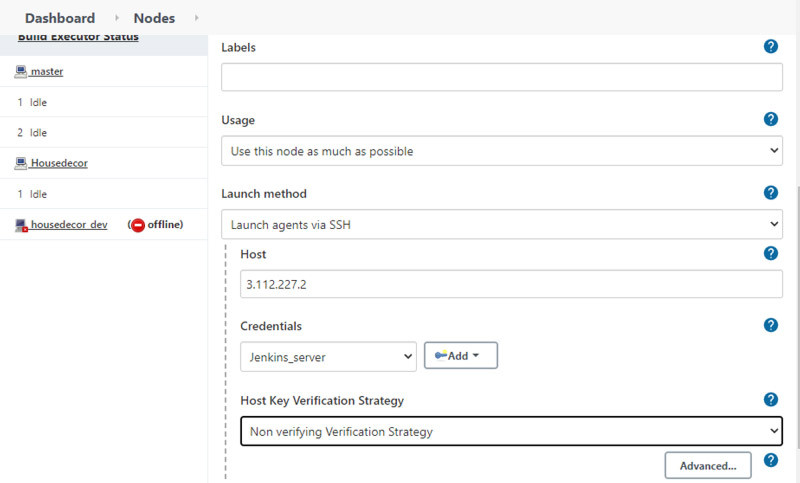
Task: Click the Host Key Verification Strategy label
Action: coord(322,401)
